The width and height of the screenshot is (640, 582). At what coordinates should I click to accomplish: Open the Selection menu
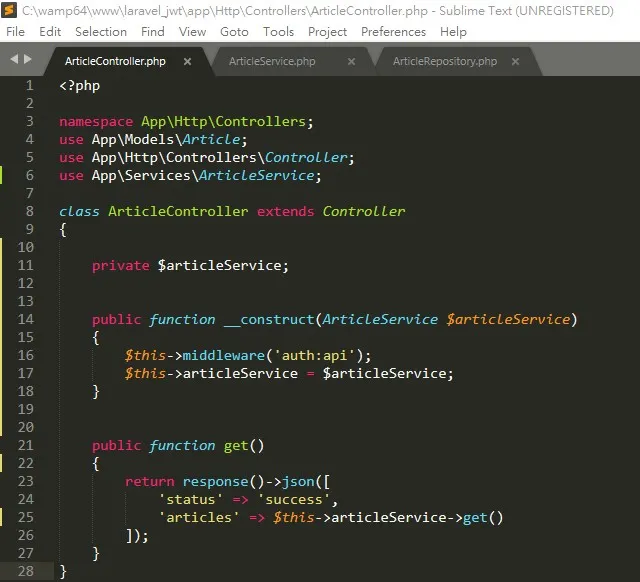101,32
